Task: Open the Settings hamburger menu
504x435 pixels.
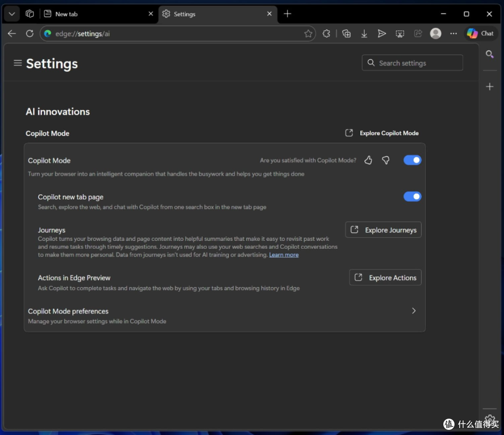Action: click(x=18, y=63)
